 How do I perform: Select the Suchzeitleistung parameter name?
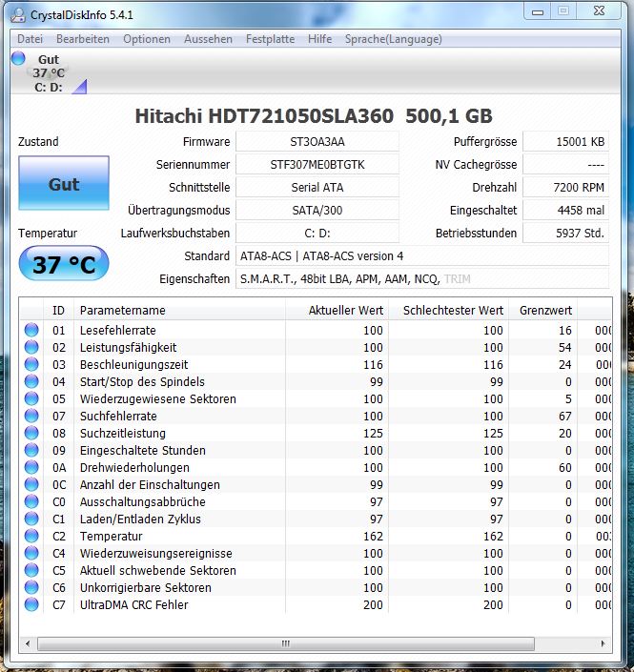(x=123, y=434)
